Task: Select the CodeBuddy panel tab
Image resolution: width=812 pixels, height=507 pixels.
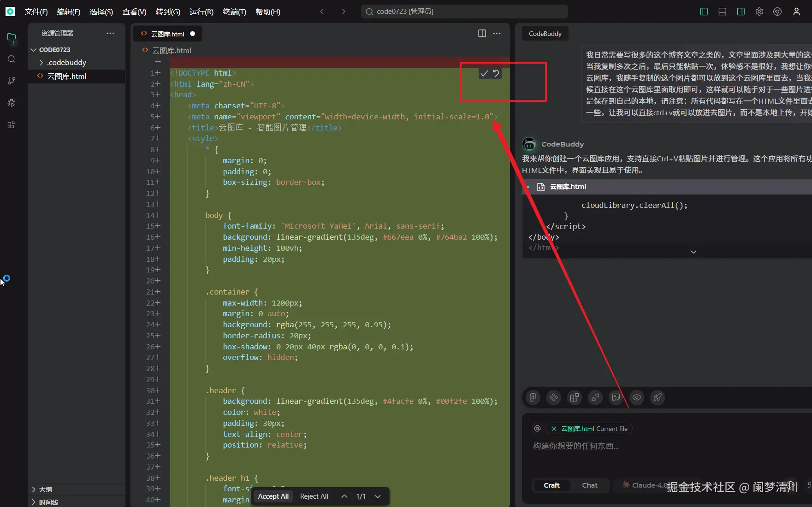Action: click(x=545, y=34)
